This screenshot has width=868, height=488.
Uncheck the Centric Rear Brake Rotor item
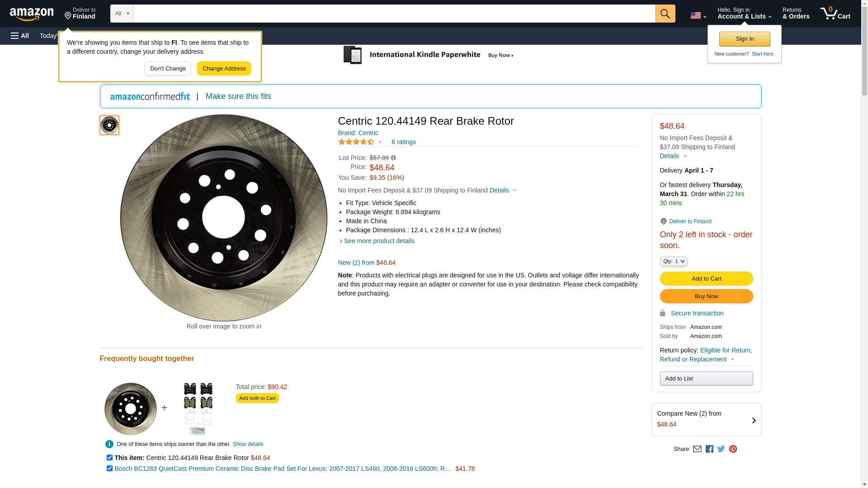[x=109, y=458]
